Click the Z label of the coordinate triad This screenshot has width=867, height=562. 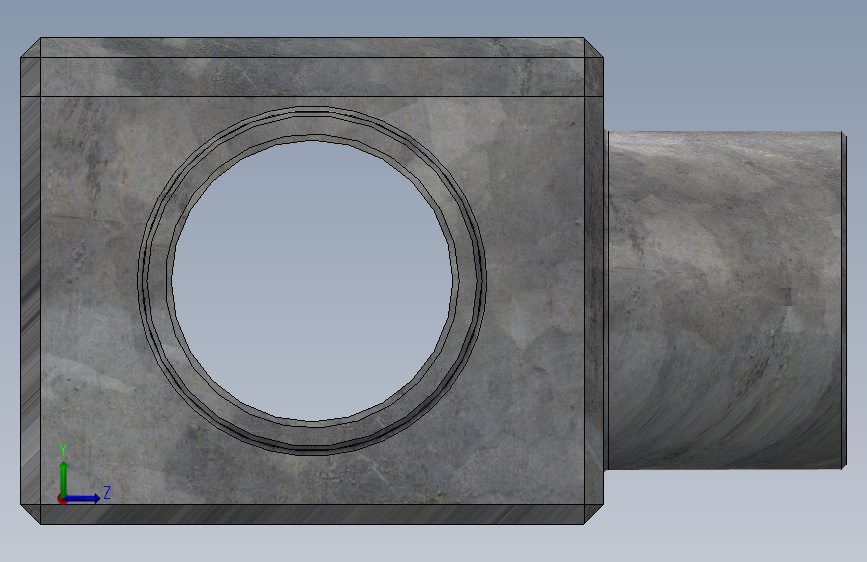click(107, 492)
